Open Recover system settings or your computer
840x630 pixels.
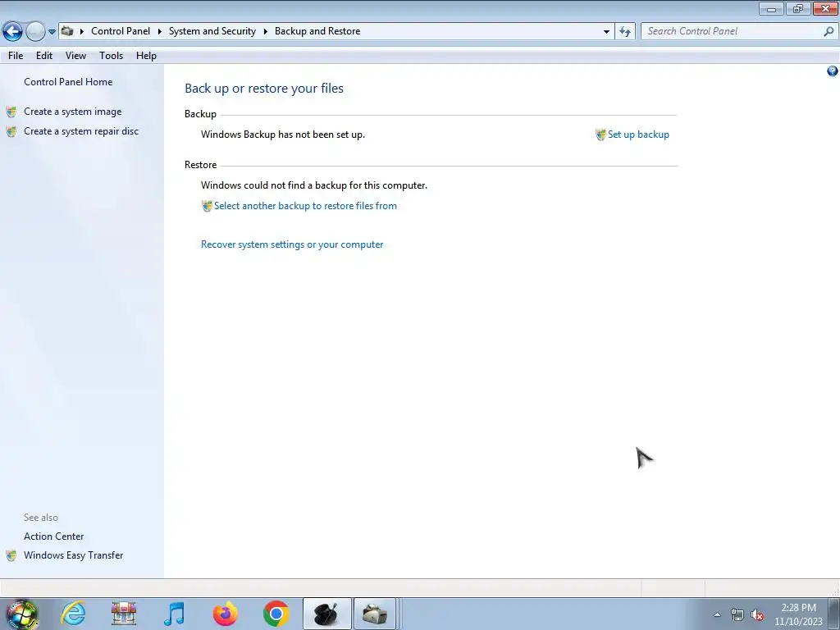[292, 244]
